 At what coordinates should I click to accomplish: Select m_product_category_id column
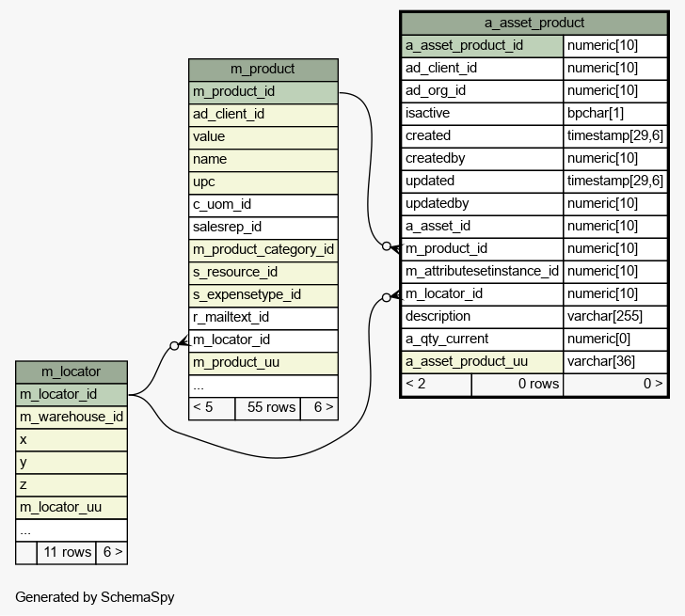(x=263, y=250)
